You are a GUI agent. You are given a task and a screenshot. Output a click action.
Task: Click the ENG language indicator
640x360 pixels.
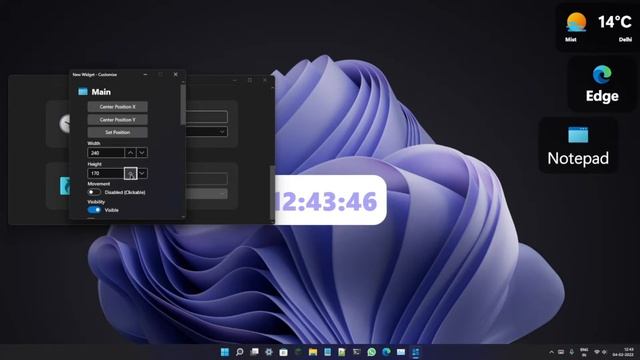coord(584,352)
